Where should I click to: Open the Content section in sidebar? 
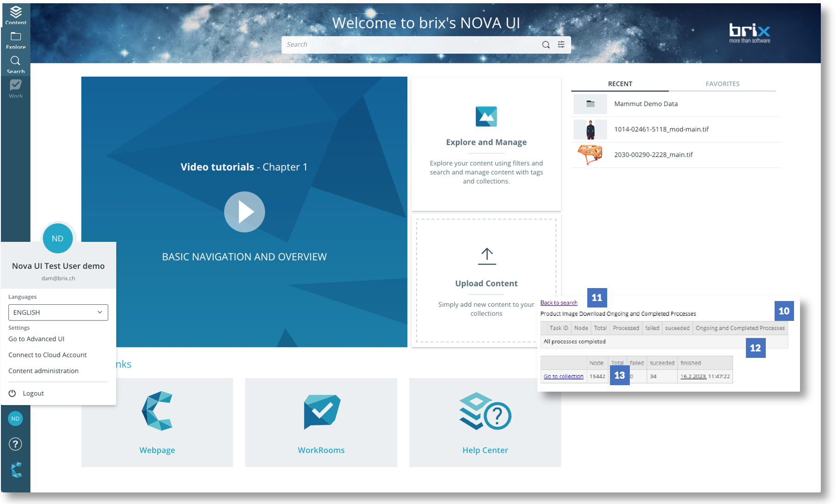coord(16,15)
